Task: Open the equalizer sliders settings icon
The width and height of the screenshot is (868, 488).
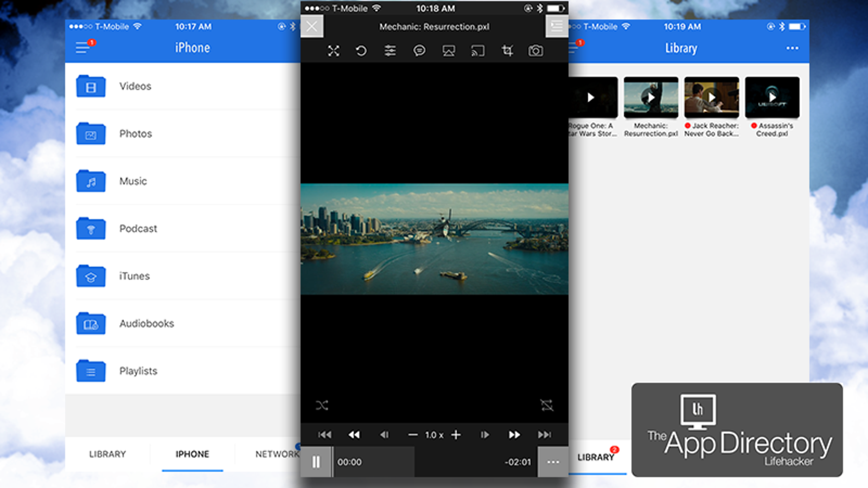Action: (x=390, y=51)
